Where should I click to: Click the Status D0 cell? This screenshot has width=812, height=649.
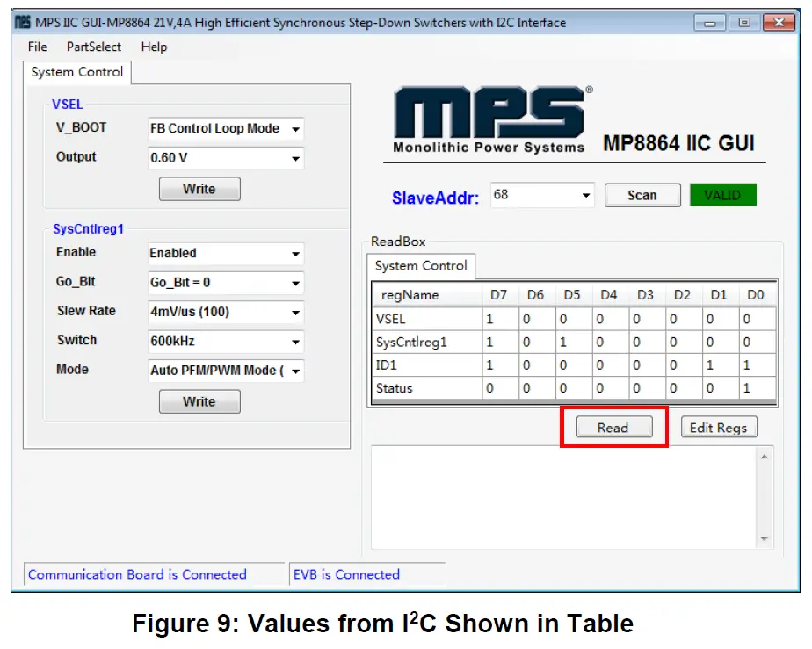(x=758, y=388)
